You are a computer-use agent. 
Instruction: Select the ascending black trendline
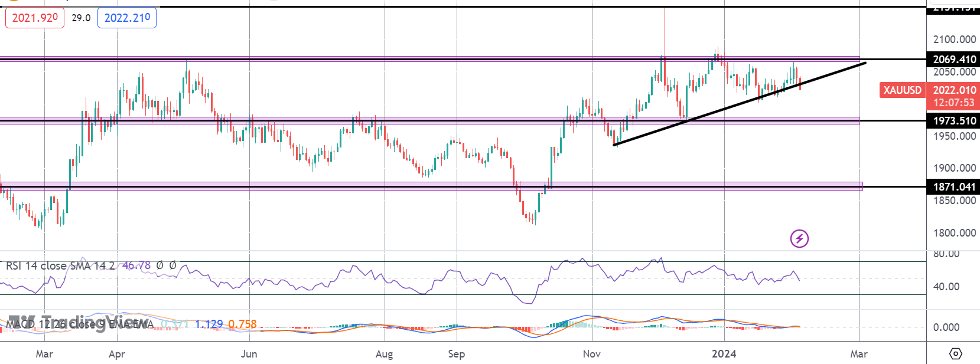(x=740, y=103)
